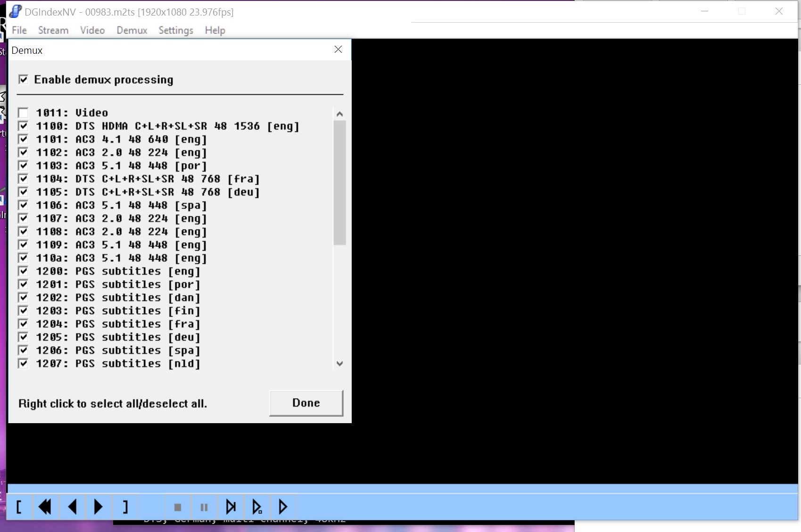This screenshot has width=801, height=532.
Task: Click the arrow-with-small-square playback button
Action: click(257, 507)
